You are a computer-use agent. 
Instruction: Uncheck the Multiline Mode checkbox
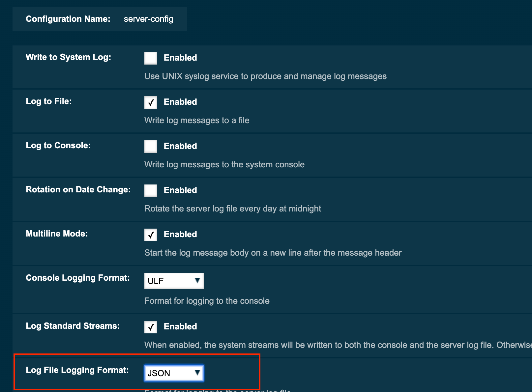coord(150,235)
